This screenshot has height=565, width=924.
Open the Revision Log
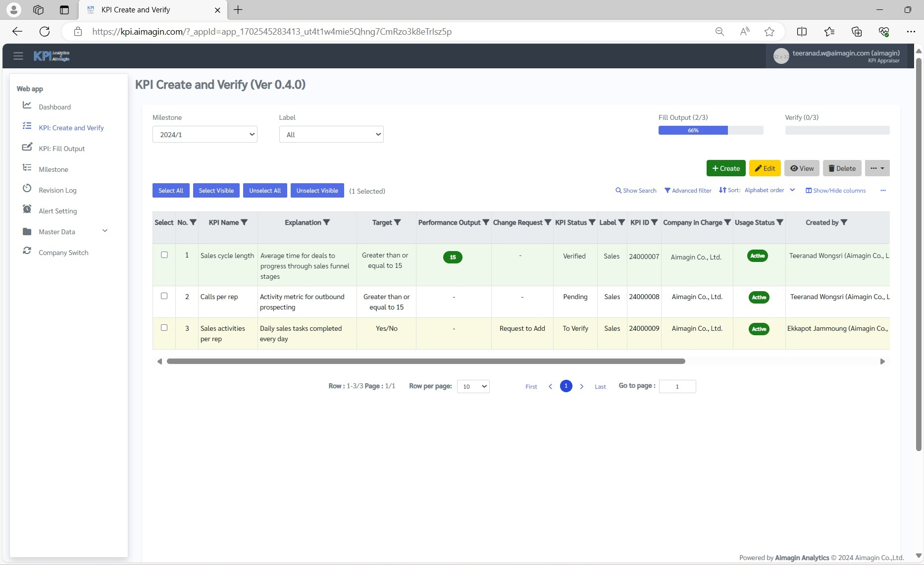tap(57, 190)
